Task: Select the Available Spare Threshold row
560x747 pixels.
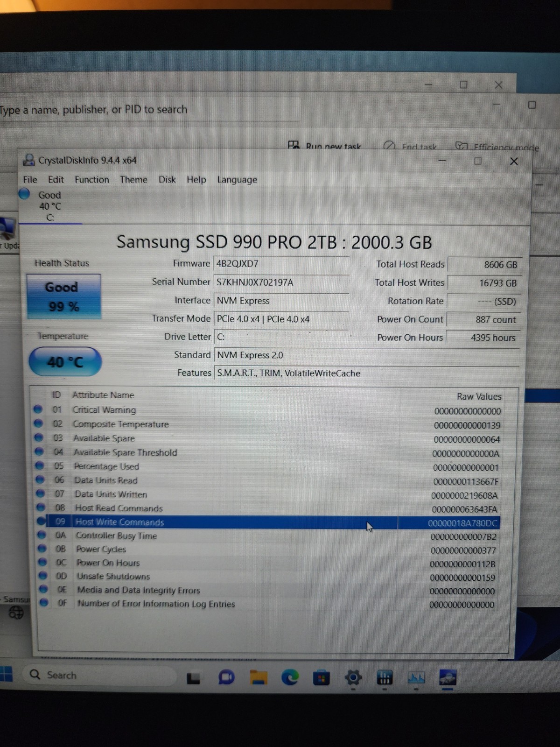Action: [x=268, y=453]
